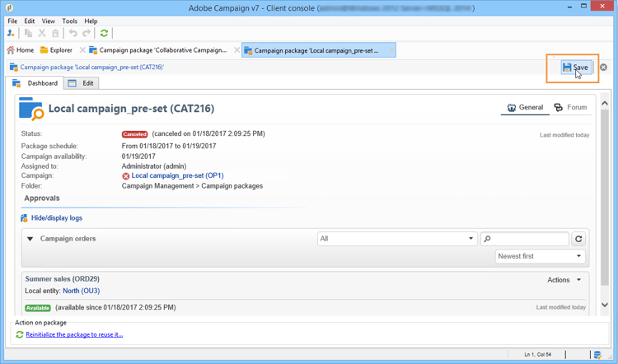Open the 'Newest first' sort dropdown

click(540, 256)
